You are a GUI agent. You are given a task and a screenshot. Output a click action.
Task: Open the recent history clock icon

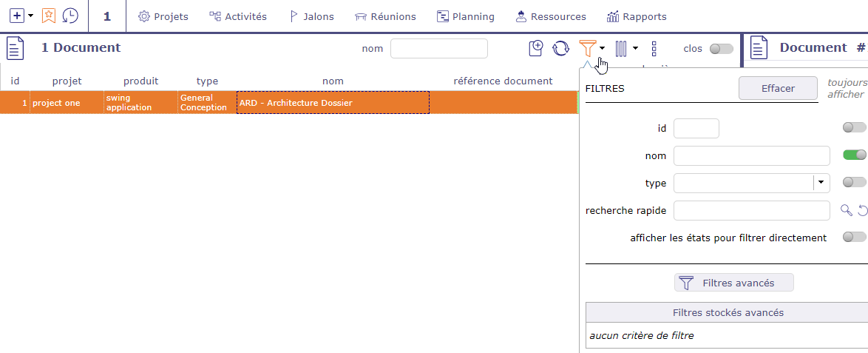coord(70,16)
